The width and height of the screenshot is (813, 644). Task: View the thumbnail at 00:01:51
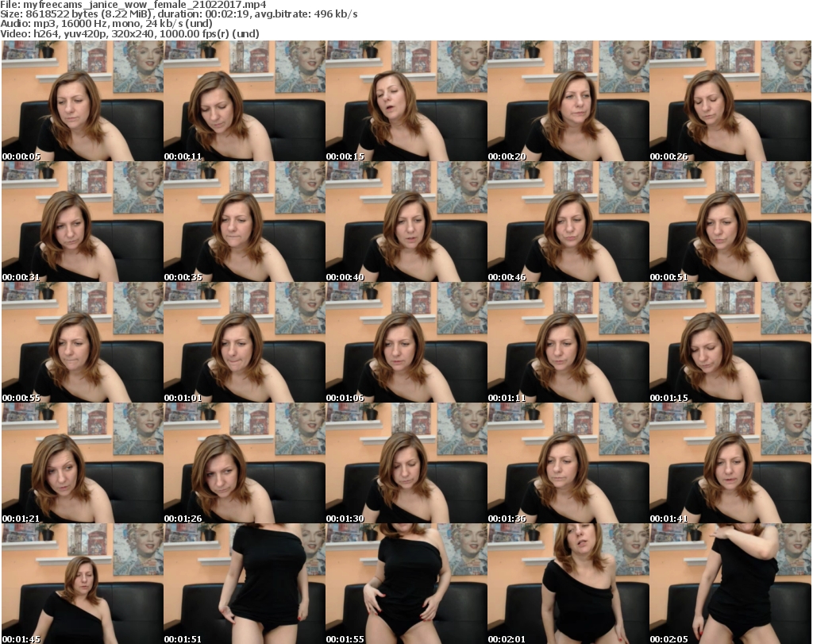pyautogui.click(x=245, y=584)
